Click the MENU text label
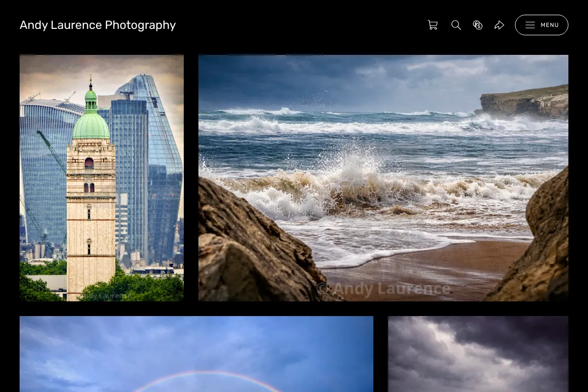 coord(550,25)
